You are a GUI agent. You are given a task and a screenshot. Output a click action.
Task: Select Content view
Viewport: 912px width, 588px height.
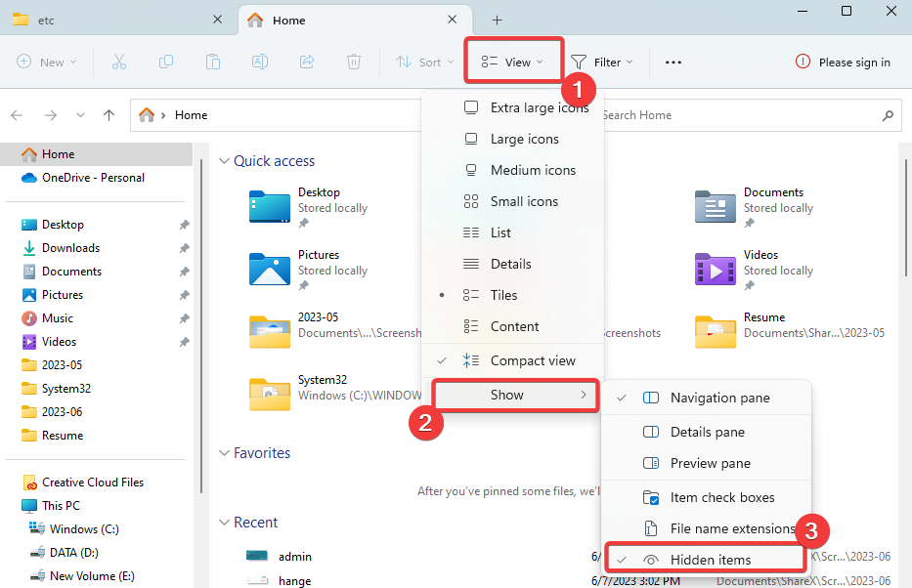coord(513,326)
